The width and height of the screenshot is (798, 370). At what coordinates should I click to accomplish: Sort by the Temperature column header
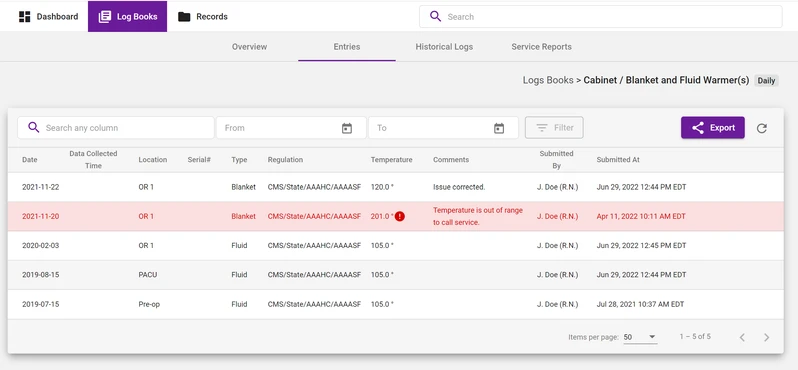point(391,160)
